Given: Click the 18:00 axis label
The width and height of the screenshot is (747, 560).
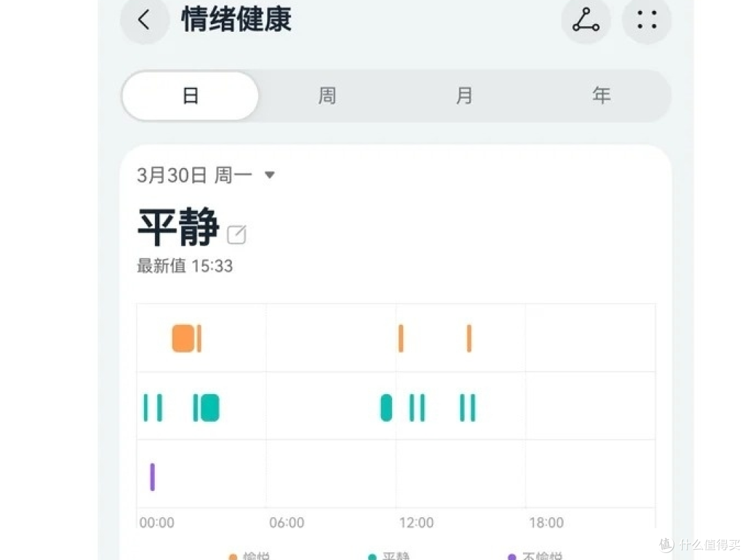Looking at the screenshot, I should tap(546, 523).
